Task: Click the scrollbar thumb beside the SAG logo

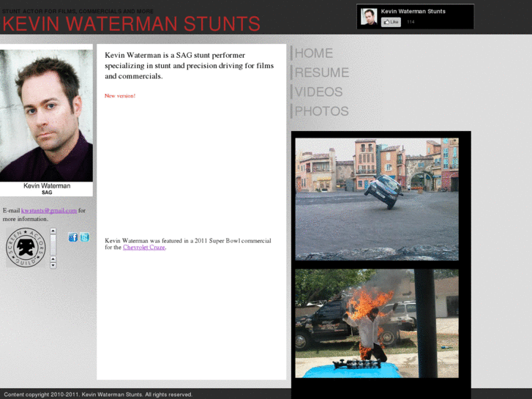Action: pyautogui.click(x=53, y=245)
